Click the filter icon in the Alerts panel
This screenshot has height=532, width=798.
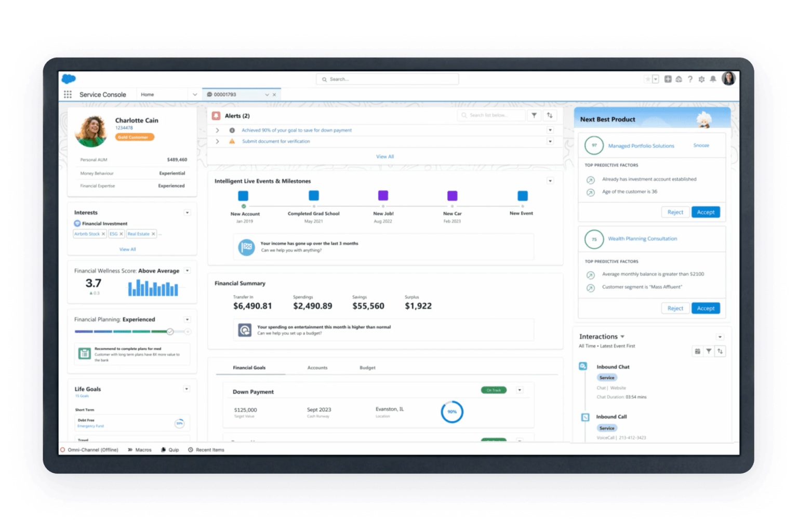(534, 115)
